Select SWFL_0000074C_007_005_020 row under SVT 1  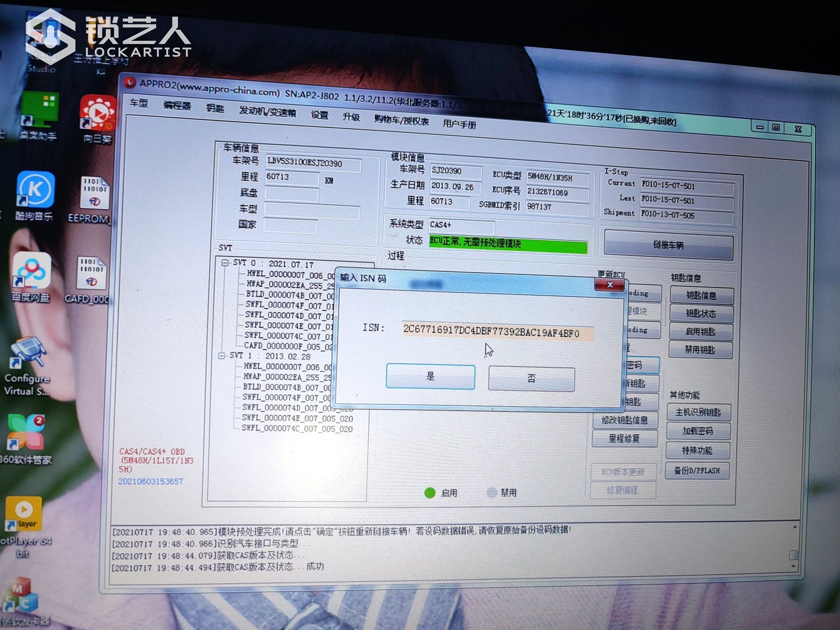[x=297, y=428]
